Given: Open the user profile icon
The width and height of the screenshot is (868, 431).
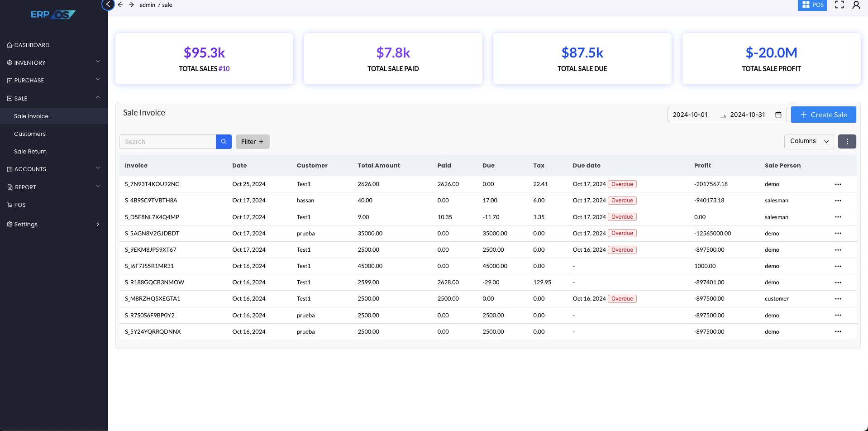Looking at the screenshot, I should 856,5.
